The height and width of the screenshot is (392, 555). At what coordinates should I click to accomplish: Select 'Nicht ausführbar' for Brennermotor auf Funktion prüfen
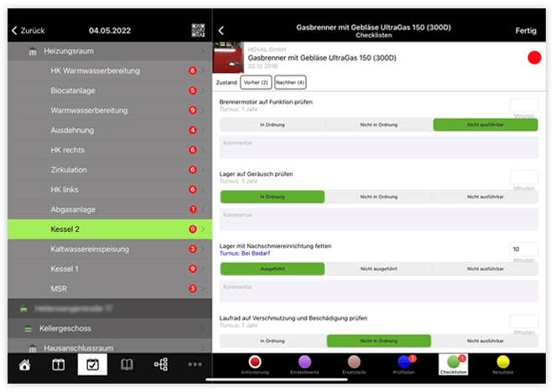pyautogui.click(x=485, y=125)
